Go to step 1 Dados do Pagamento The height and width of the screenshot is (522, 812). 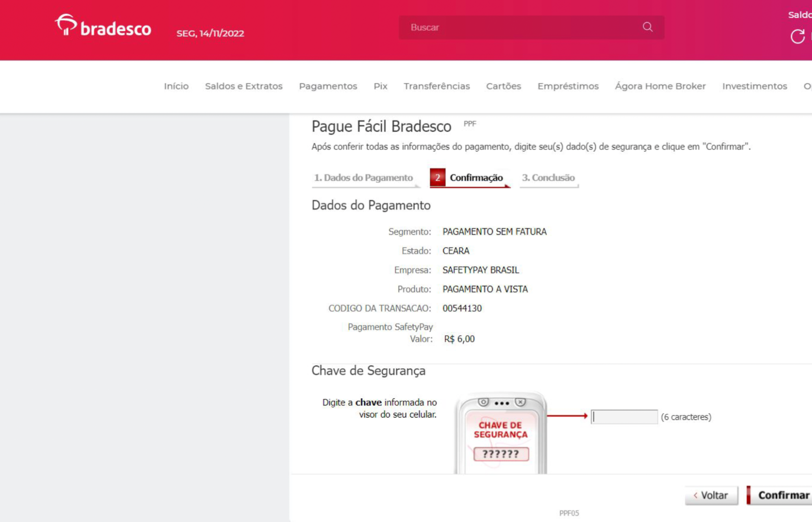tap(364, 178)
